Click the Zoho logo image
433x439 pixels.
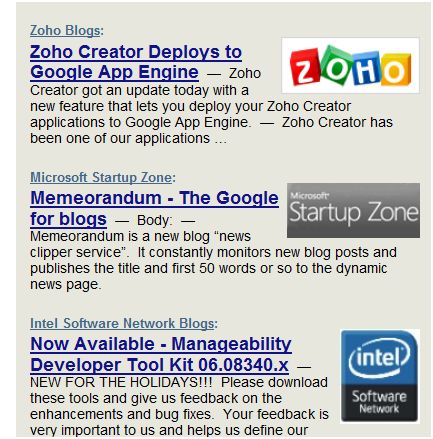[350, 65]
